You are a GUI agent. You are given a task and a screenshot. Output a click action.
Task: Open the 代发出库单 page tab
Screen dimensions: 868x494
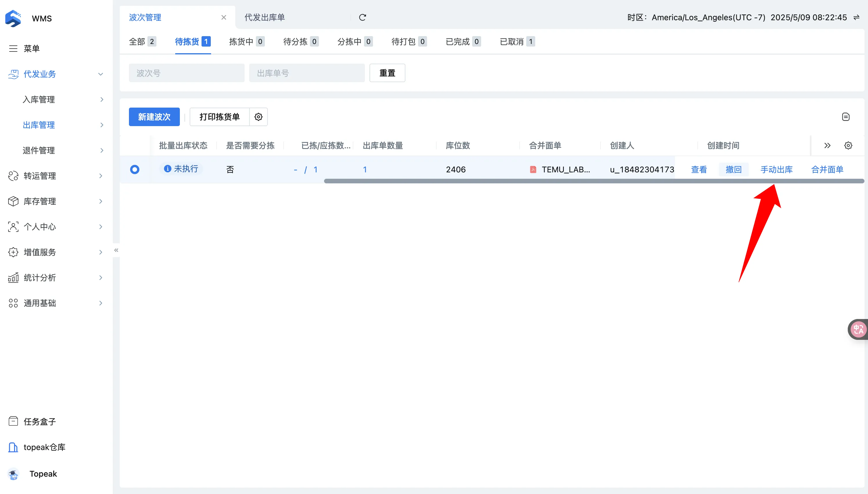(x=265, y=17)
